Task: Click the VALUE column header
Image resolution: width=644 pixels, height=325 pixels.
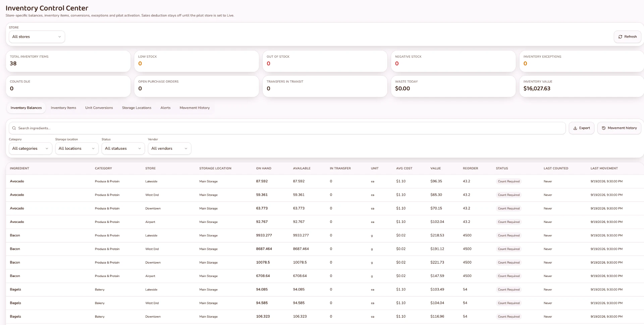Action: pyautogui.click(x=435, y=169)
